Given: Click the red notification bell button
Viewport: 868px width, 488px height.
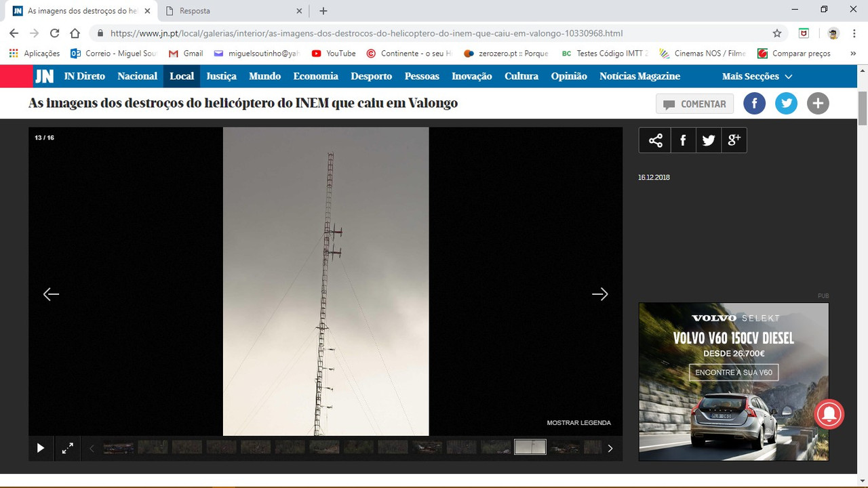Looking at the screenshot, I should tap(829, 414).
